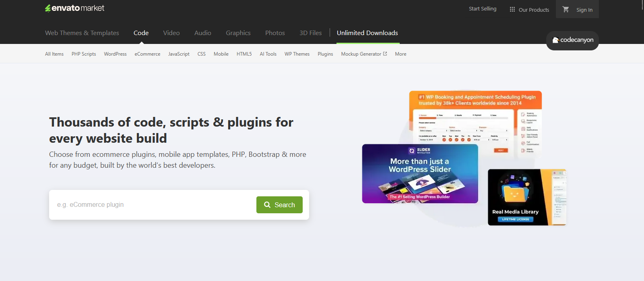Click the Lifetime License badge
Image resolution: width=644 pixels, height=281 pixels.
(x=516, y=219)
